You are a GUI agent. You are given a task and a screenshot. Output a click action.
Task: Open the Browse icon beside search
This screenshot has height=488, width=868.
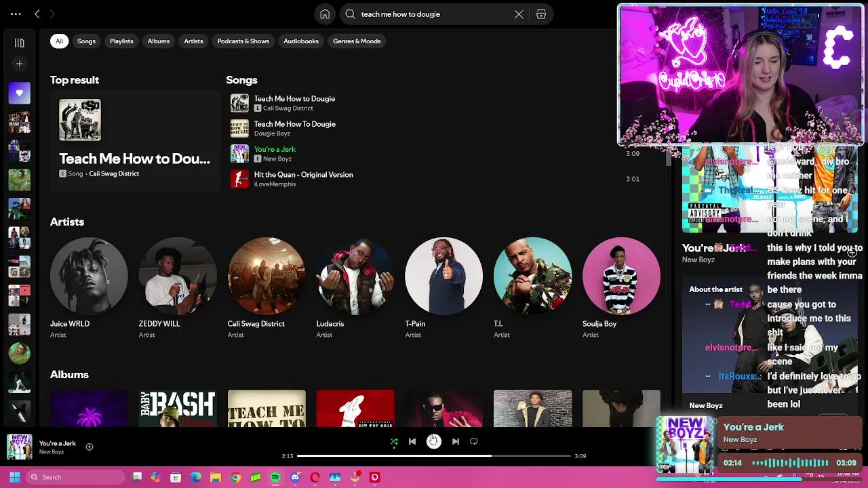pyautogui.click(x=541, y=14)
